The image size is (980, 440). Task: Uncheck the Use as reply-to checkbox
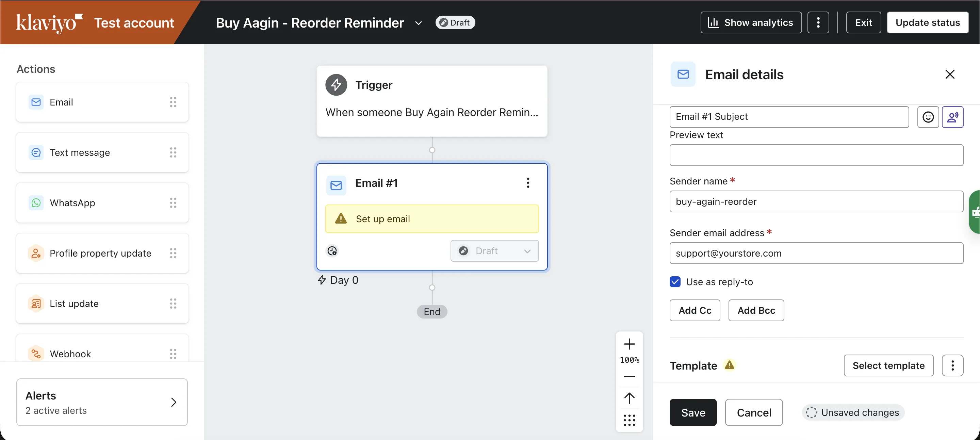675,282
